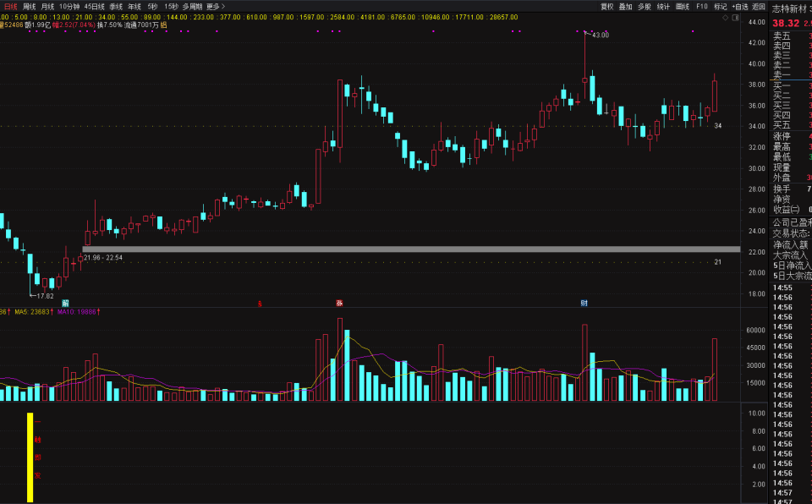Click the 财 marker below the chart
Viewport: 812px width, 504px height.
point(584,303)
